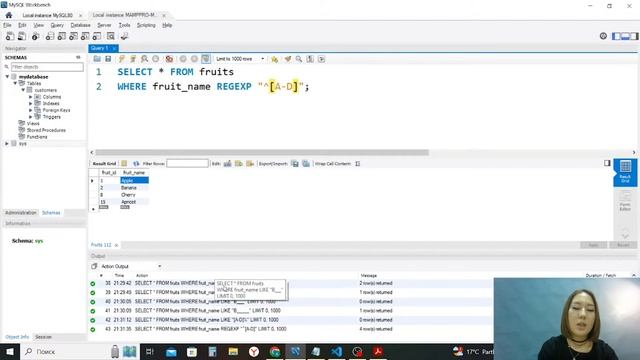Switch to Schemas navigator tab
The image size is (640, 360).
click(51, 213)
